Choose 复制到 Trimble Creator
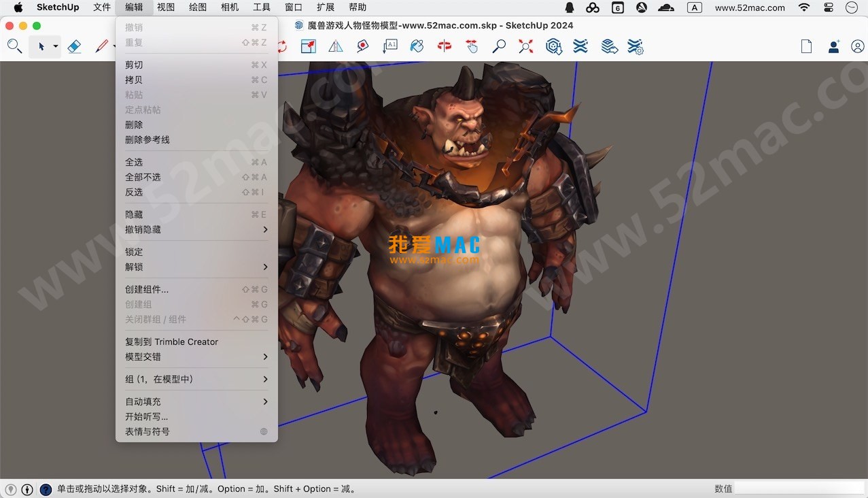Image resolution: width=868 pixels, height=498 pixels. (x=196, y=342)
